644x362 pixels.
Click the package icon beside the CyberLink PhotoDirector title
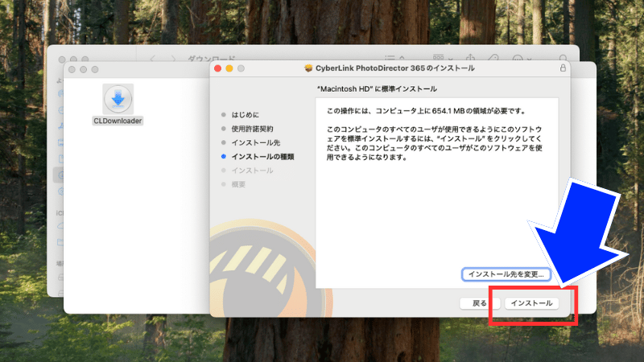point(308,68)
